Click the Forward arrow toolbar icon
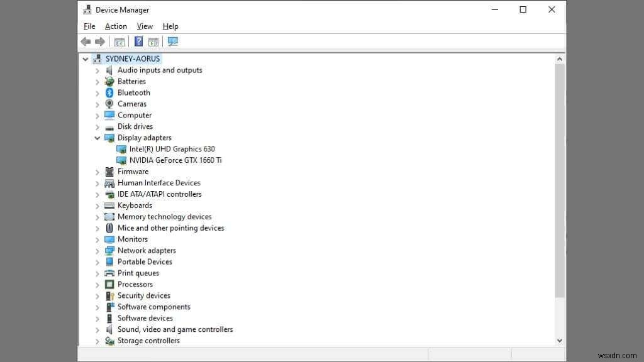644x362 pixels. tap(100, 41)
